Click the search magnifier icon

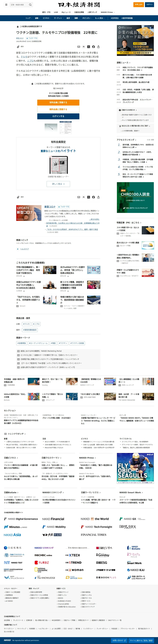point(30,5)
